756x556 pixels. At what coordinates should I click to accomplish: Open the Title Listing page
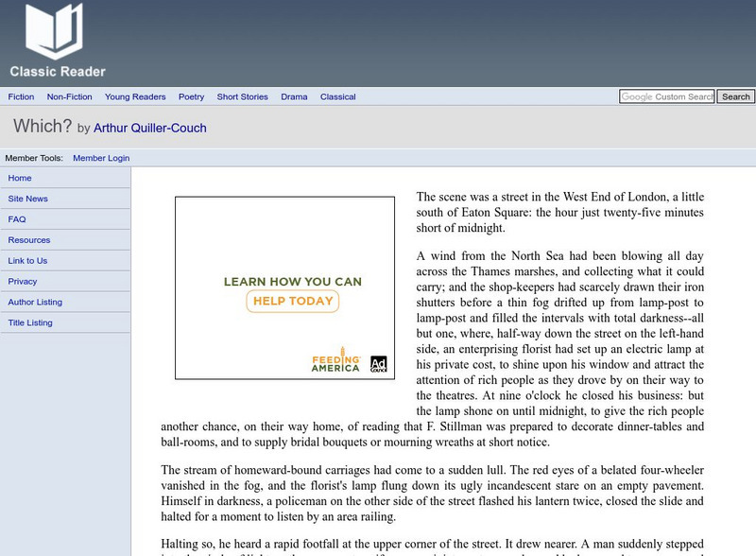(28, 322)
